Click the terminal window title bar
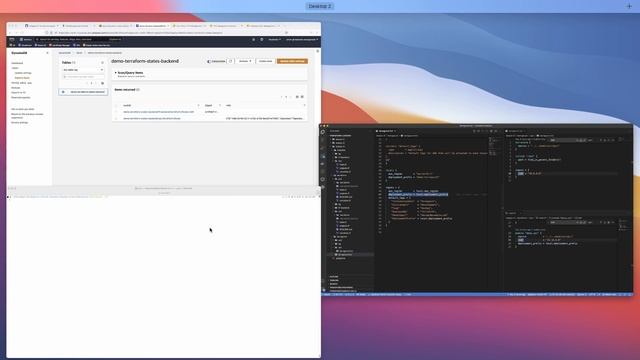This screenshot has height=360, width=640. [x=163, y=189]
